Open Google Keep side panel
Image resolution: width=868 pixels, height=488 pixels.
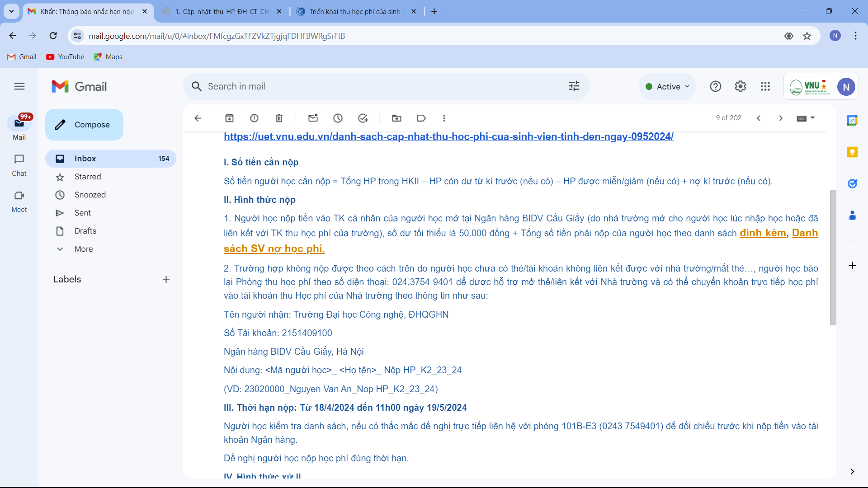852,152
